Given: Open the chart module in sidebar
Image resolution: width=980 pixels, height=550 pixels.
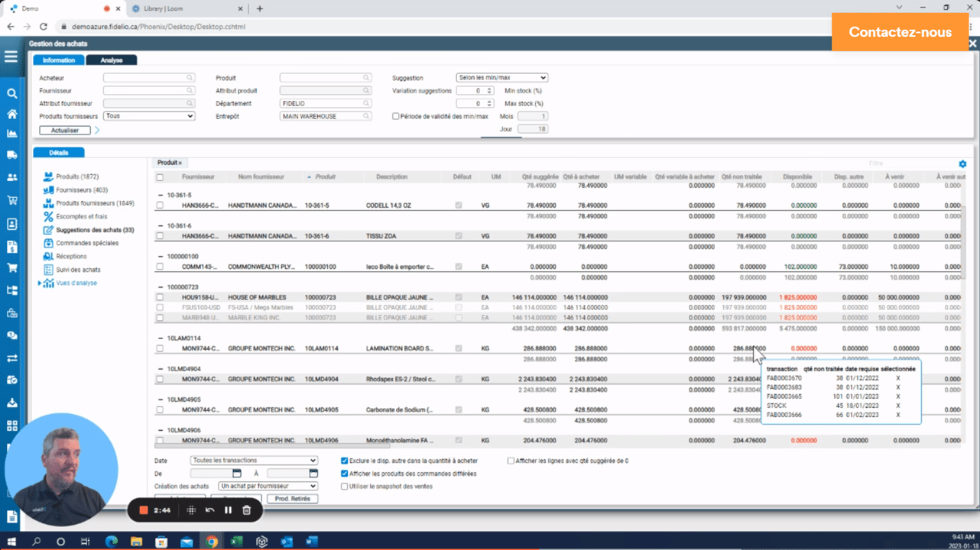Looking at the screenshot, I should pyautogui.click(x=11, y=134).
